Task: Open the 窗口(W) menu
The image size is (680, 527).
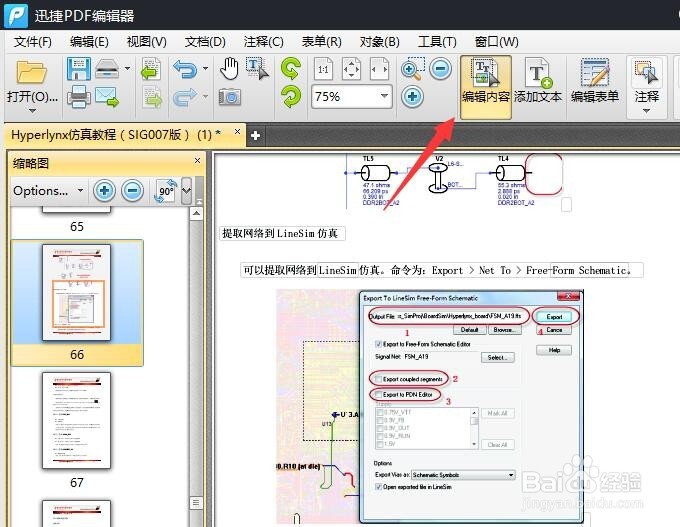Action: [497, 42]
